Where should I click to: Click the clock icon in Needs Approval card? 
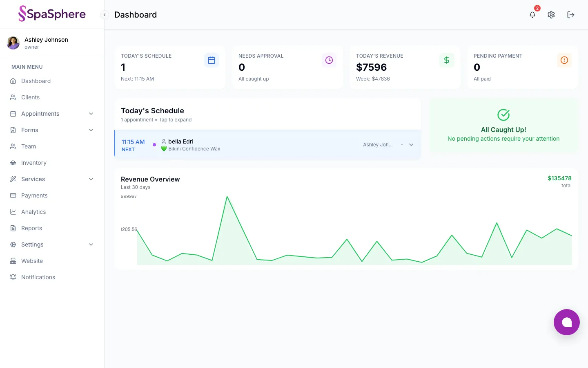coord(329,60)
